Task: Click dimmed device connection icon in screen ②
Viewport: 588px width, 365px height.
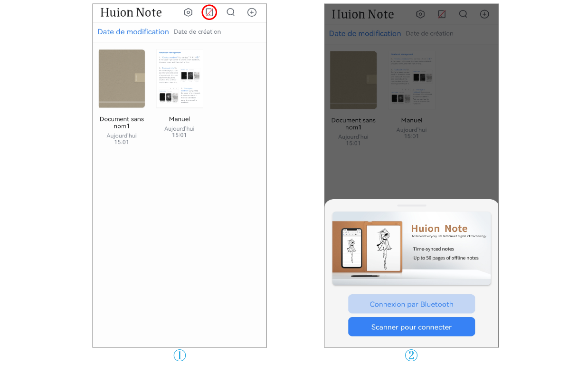Action: pos(442,14)
